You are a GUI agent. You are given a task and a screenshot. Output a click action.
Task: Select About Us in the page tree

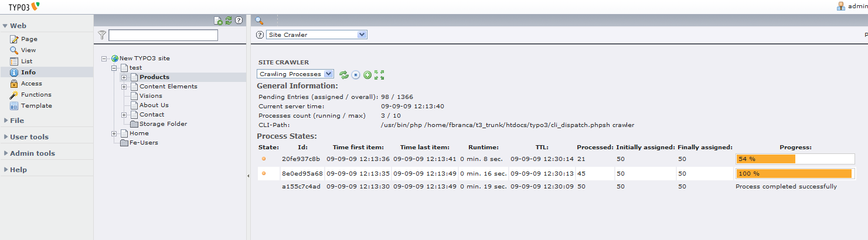point(154,105)
